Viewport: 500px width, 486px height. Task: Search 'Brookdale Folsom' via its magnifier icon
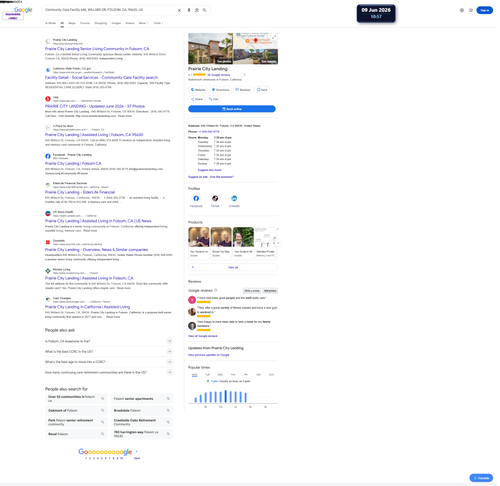coord(168,410)
